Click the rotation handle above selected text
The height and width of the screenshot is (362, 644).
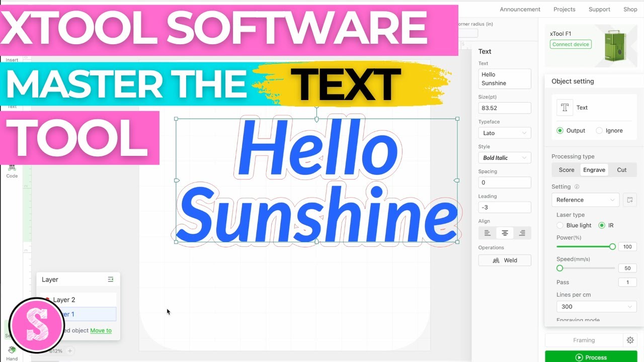click(x=316, y=107)
